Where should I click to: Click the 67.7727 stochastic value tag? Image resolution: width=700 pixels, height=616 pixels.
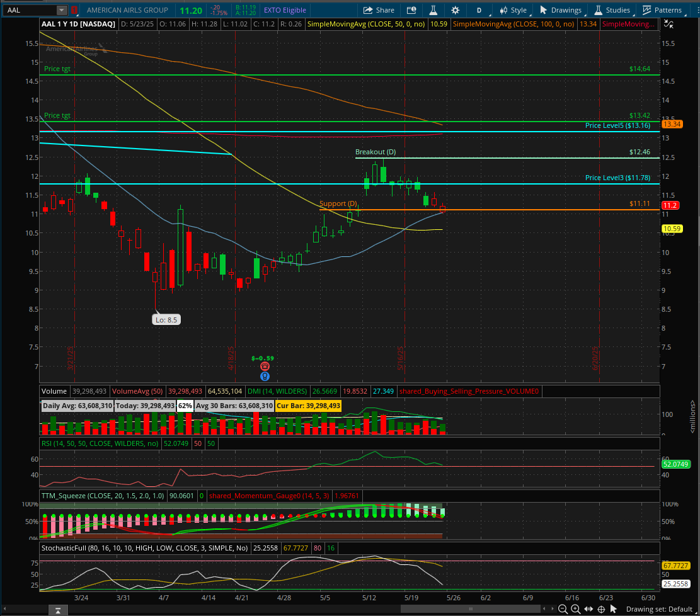pos(675,566)
